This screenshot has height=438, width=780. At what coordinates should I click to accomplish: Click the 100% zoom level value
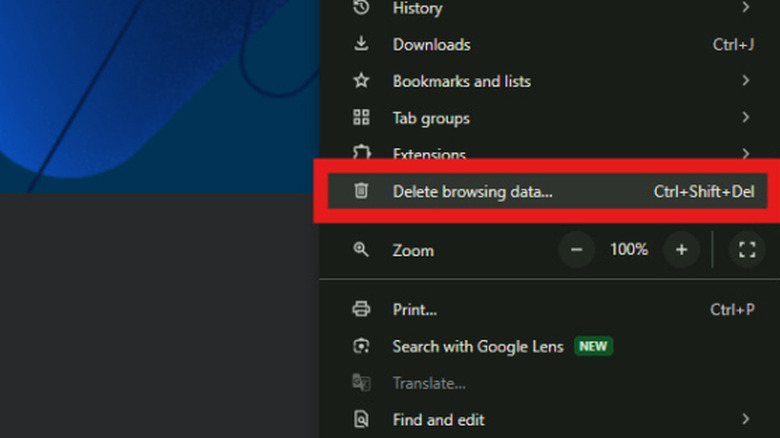pos(629,250)
